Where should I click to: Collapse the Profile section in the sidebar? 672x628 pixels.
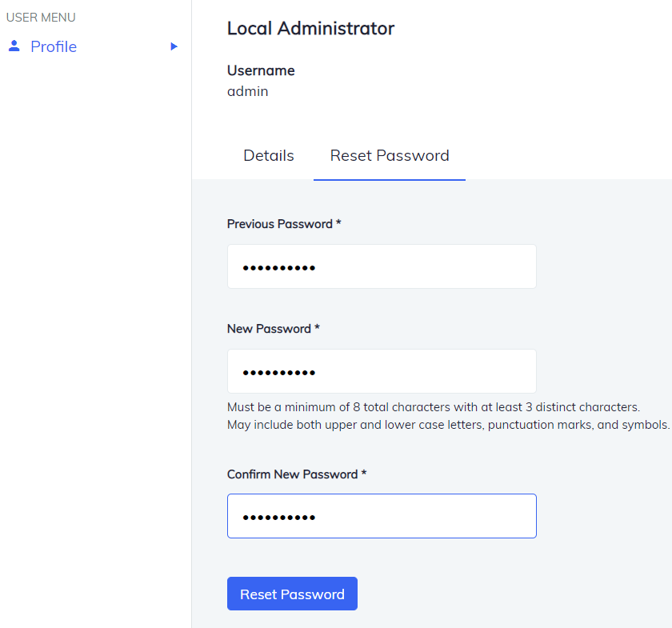click(174, 46)
